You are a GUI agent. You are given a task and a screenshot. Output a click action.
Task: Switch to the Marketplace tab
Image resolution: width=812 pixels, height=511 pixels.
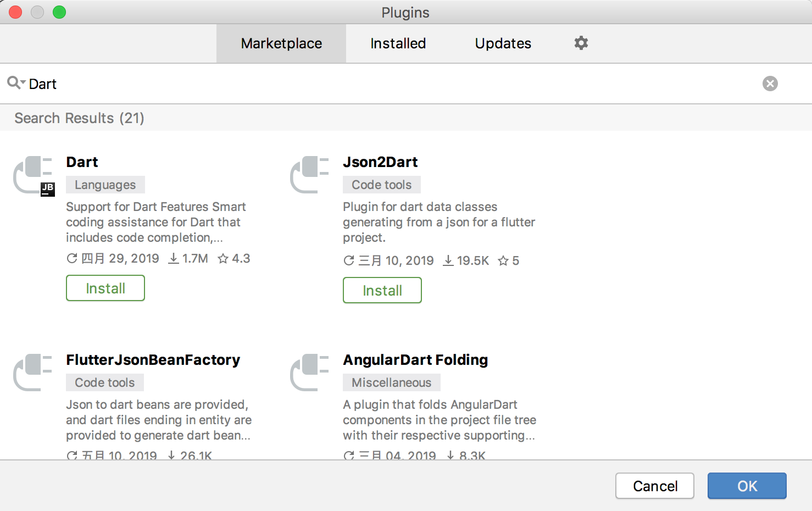coord(281,43)
